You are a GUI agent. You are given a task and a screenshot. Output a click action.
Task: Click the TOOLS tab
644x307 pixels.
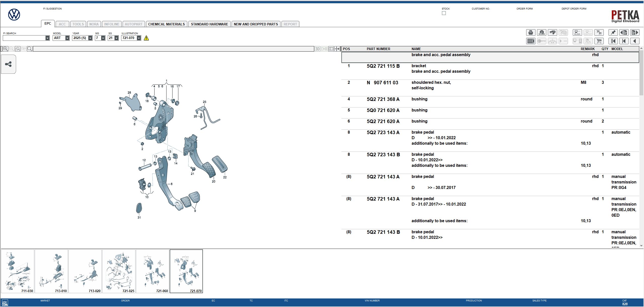pos(78,24)
